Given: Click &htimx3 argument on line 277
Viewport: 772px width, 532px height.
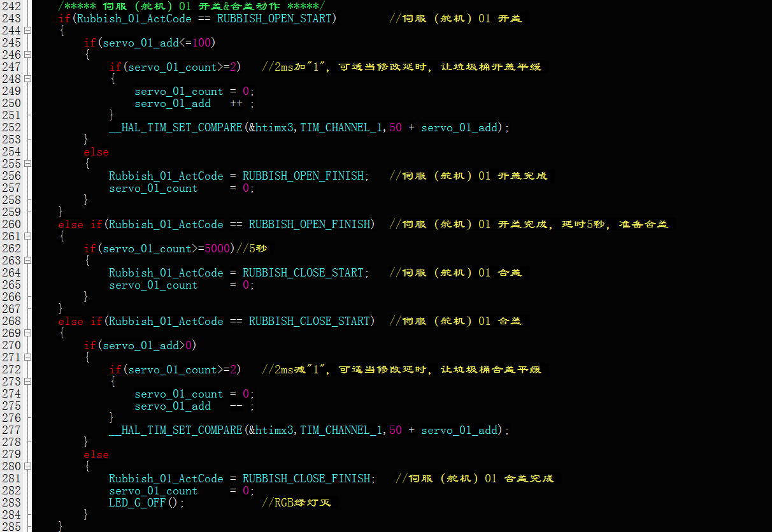Looking at the screenshot, I should [271, 430].
